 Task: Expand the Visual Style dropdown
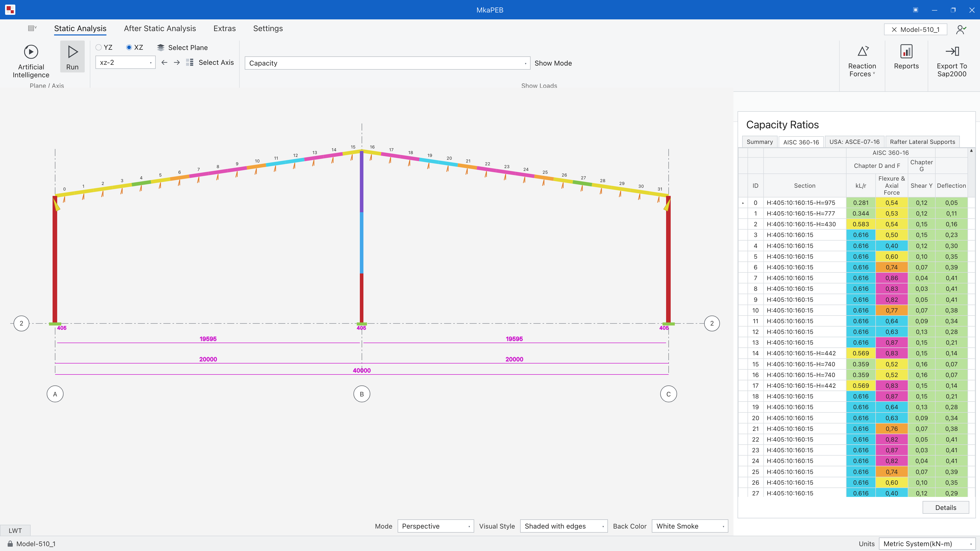(563, 526)
